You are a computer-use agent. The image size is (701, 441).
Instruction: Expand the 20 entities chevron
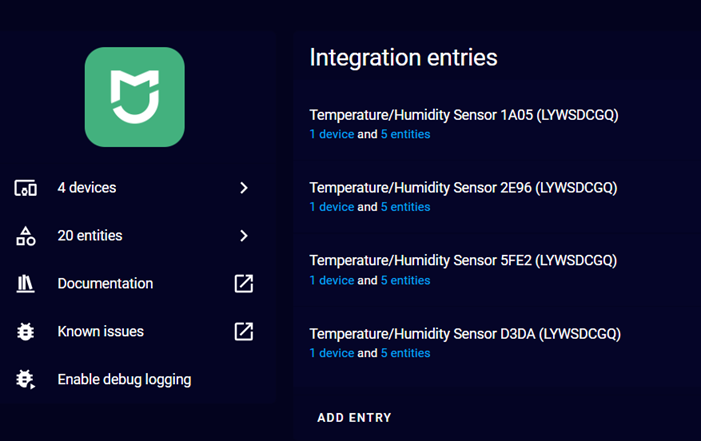(244, 236)
